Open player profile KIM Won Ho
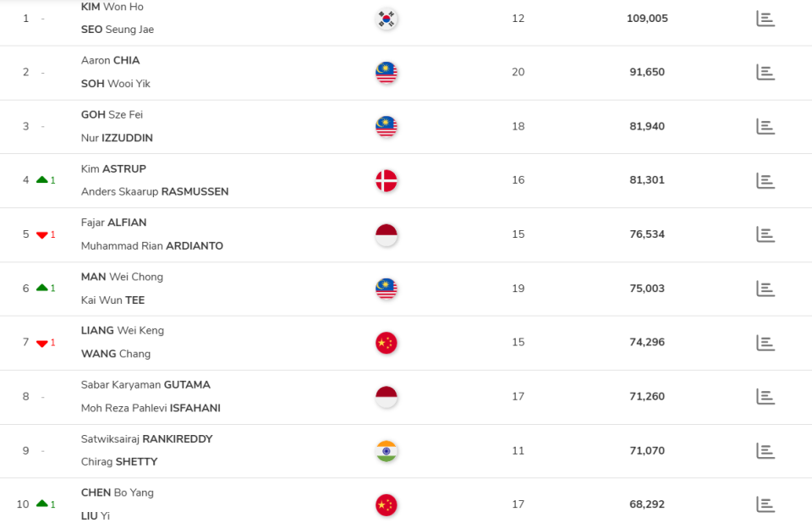This screenshot has width=812, height=523. 112,7
